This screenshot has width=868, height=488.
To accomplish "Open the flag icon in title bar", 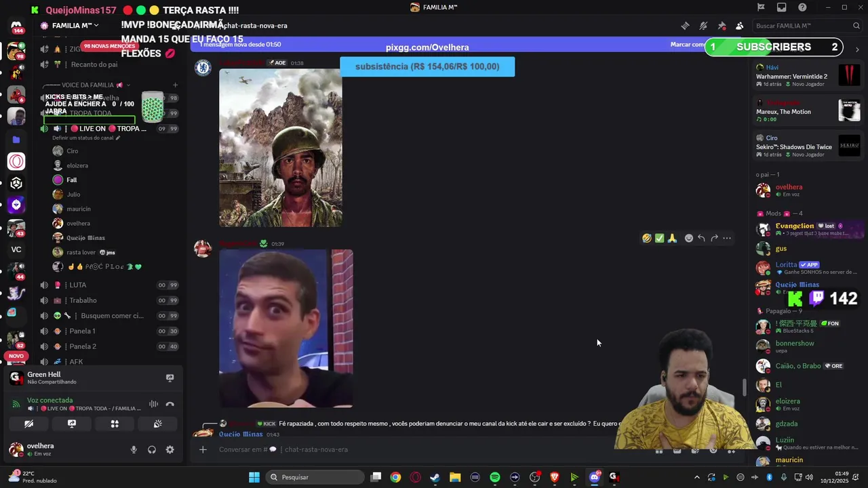I will click(x=761, y=7).
